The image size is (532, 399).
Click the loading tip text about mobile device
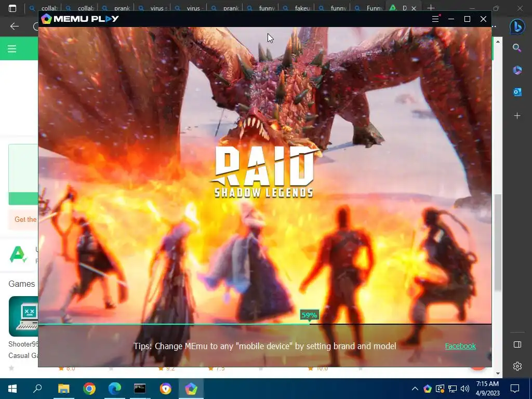264,346
